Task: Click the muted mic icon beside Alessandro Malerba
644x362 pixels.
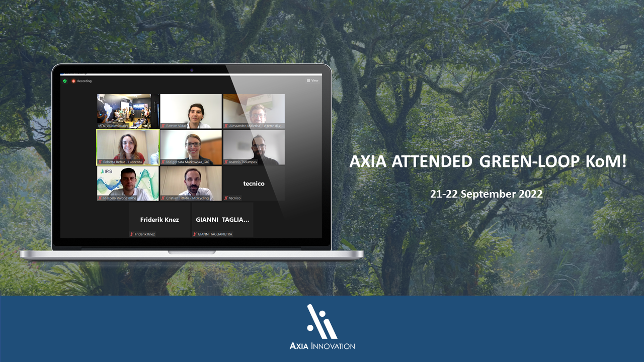Action: (226, 126)
